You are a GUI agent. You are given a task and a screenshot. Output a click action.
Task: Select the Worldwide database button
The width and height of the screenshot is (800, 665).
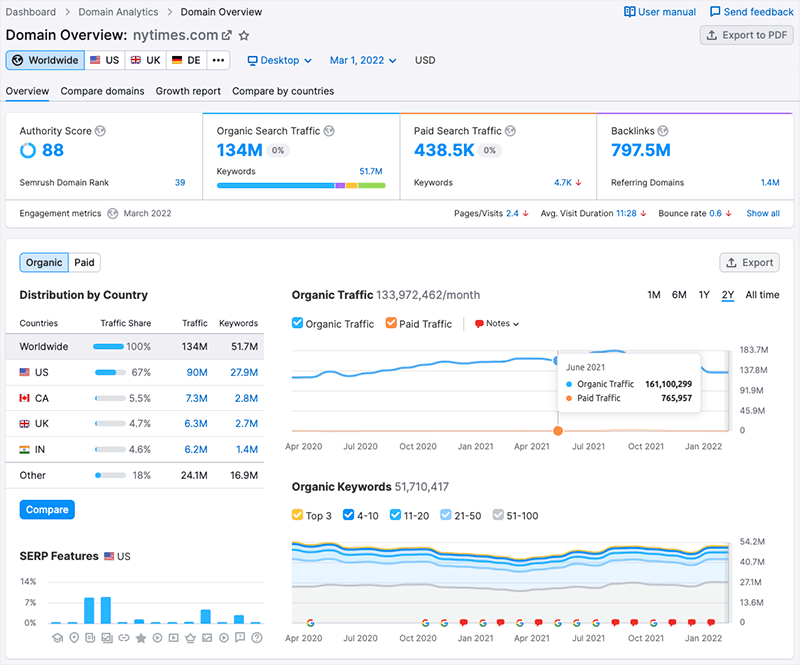click(45, 60)
